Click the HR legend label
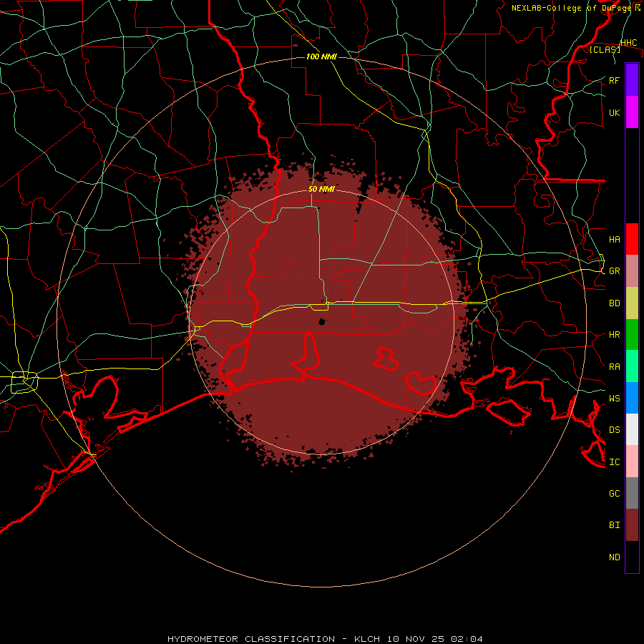Screen dimensions: 644x644 (x=614, y=335)
